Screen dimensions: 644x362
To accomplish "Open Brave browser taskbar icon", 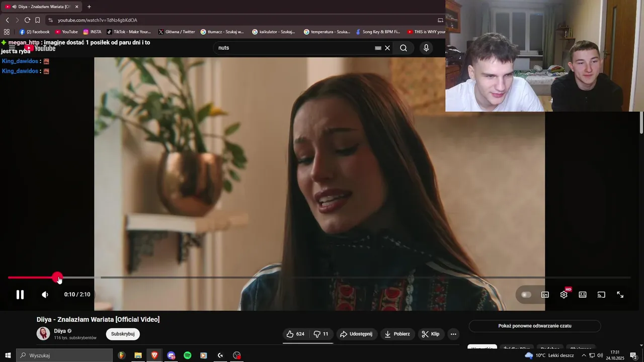I will pyautogui.click(x=154, y=355).
